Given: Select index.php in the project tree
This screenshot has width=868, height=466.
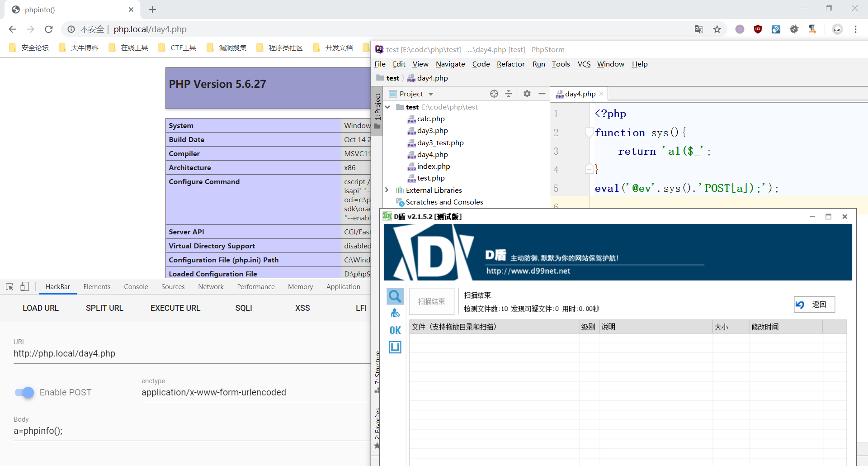Looking at the screenshot, I should coord(429,166).
